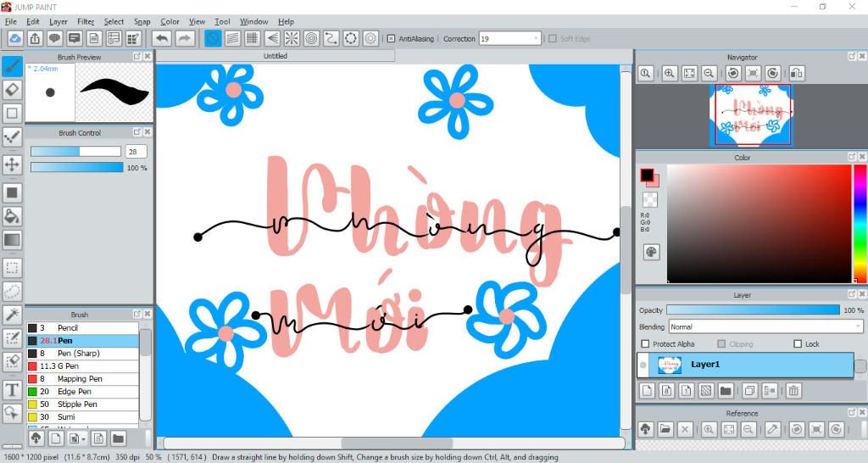Switch to the Untitled document tab
Viewport: 868px width, 463px height.
coord(275,56)
